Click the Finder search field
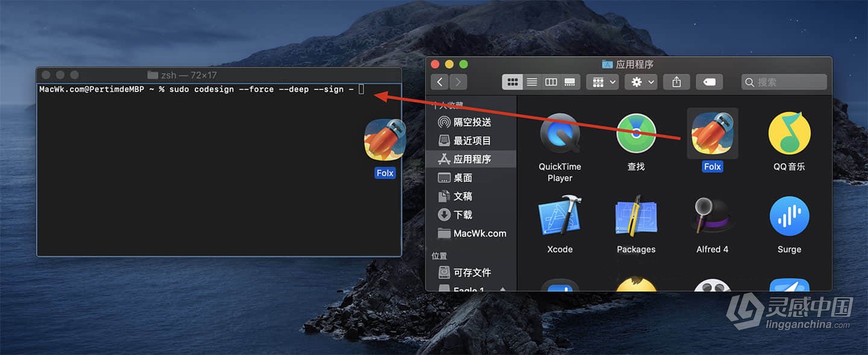Screen dimensions: 868x355 coord(784,82)
